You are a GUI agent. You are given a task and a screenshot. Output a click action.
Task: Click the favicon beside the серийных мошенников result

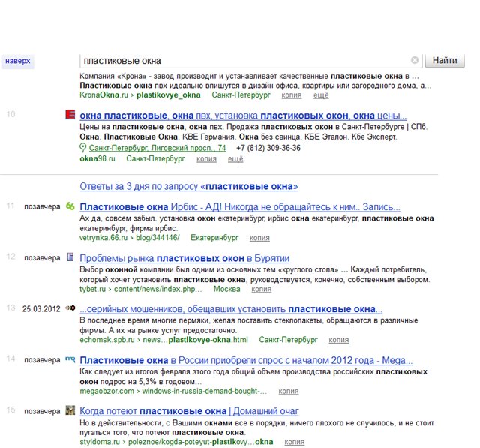(x=70, y=308)
